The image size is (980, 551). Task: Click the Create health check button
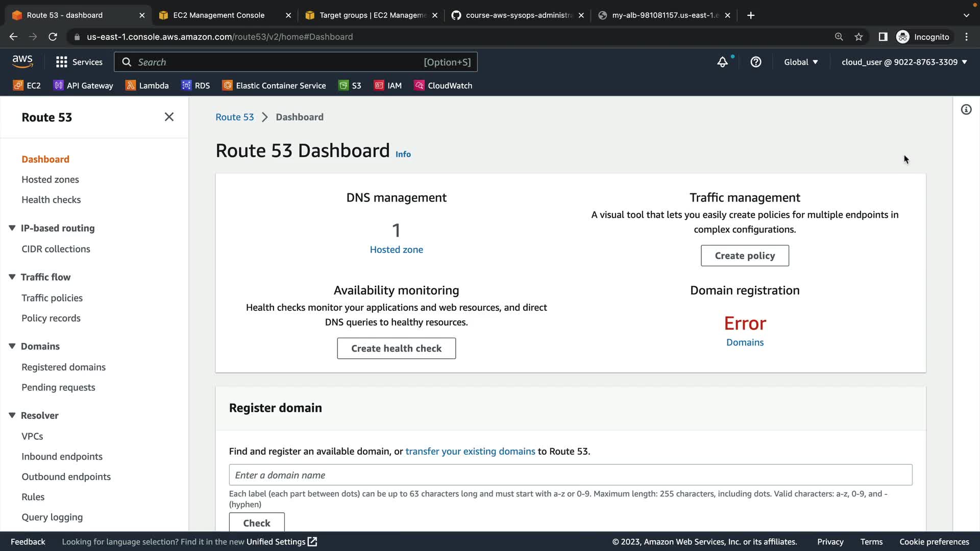point(396,348)
